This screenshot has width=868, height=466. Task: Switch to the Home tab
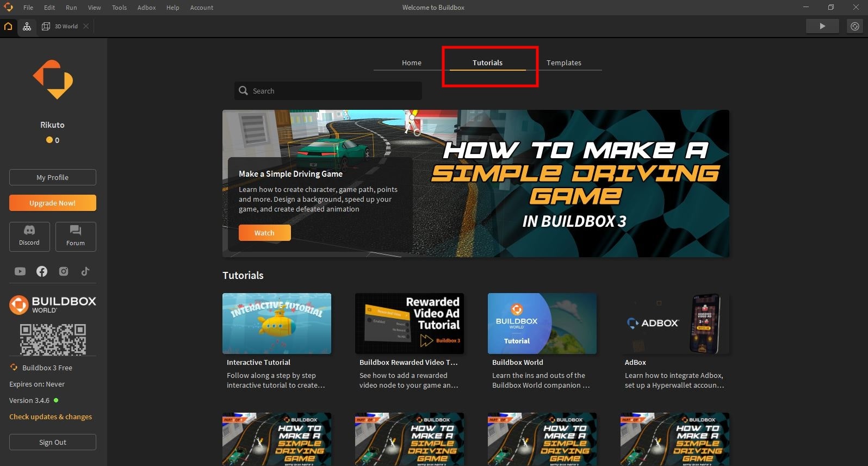click(411, 63)
